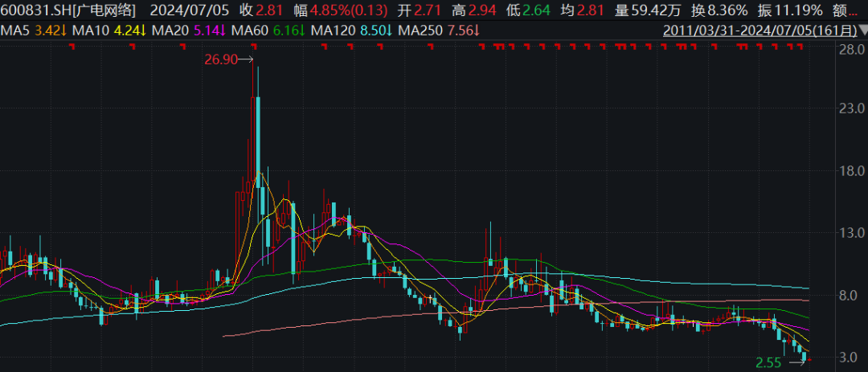The height and width of the screenshot is (372, 868).
Task: Click the high price 高2.94
Action: (473, 10)
